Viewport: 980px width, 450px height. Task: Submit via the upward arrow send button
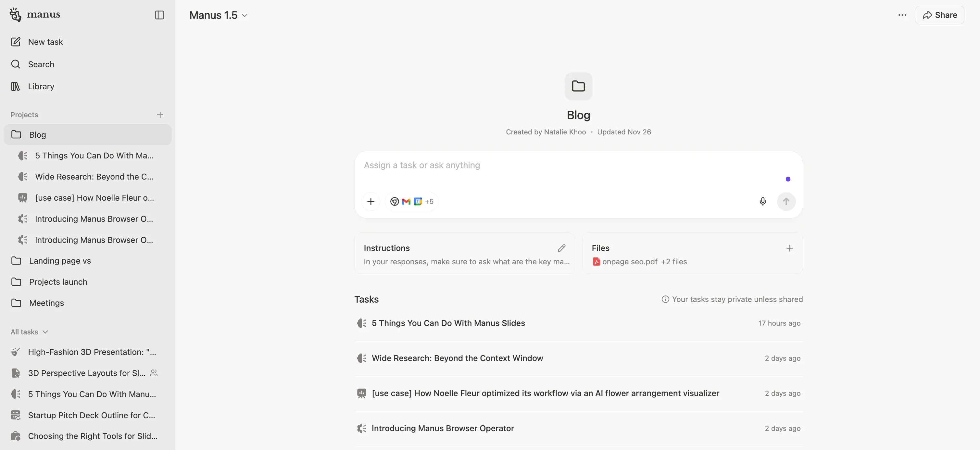786,201
